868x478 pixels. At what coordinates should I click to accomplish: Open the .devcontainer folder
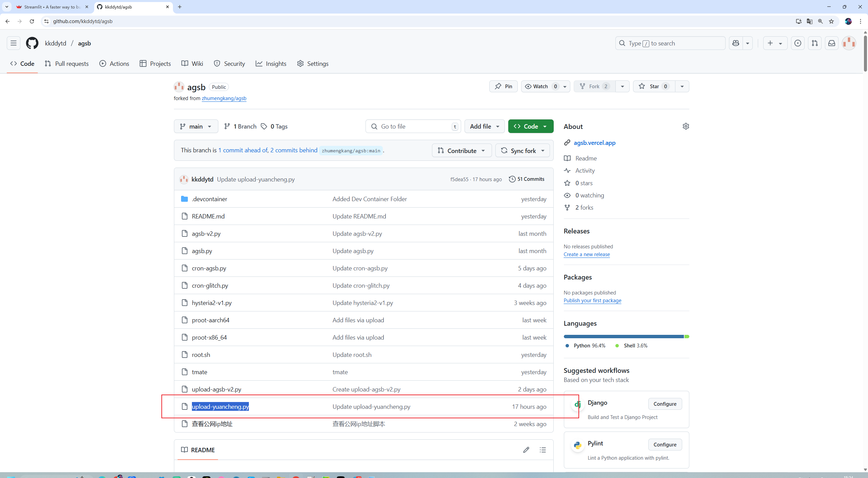(210, 199)
